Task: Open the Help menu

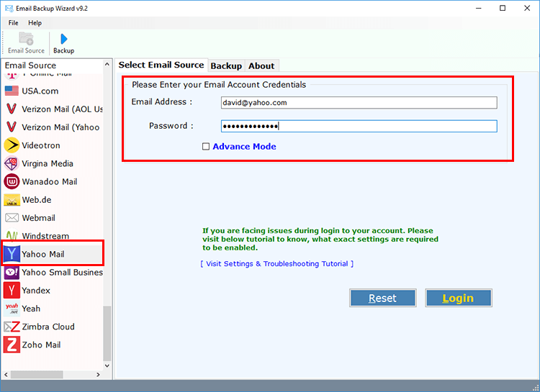Action: [35, 23]
